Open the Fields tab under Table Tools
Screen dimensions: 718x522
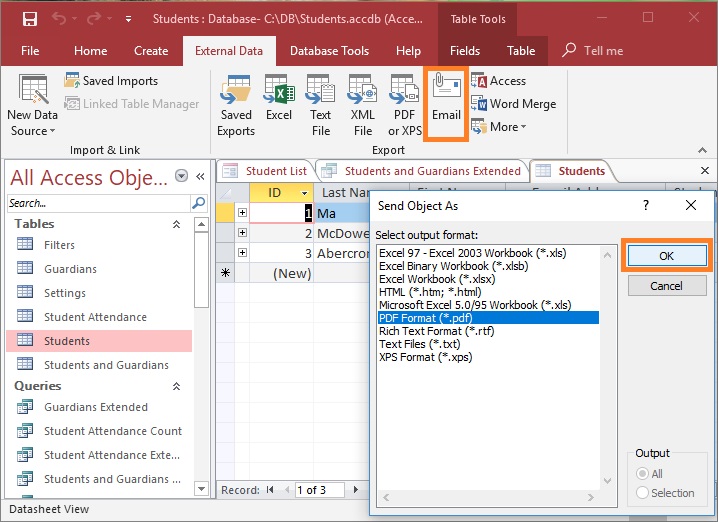[465, 50]
